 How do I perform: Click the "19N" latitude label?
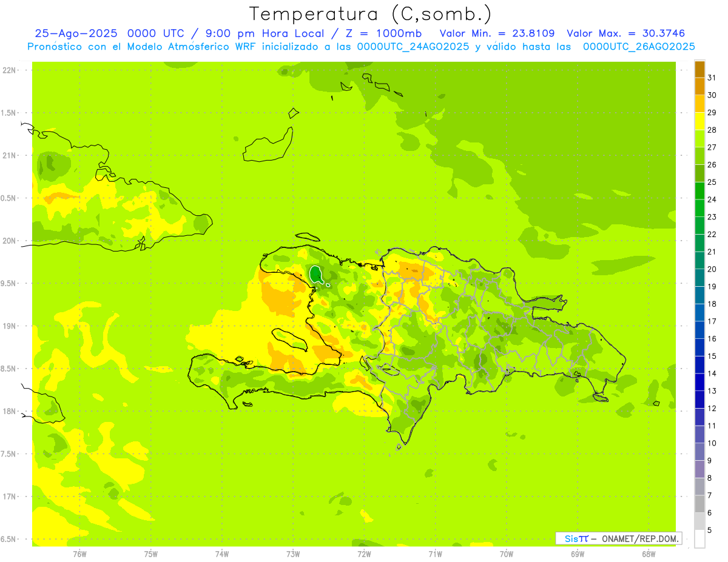tap(8, 326)
